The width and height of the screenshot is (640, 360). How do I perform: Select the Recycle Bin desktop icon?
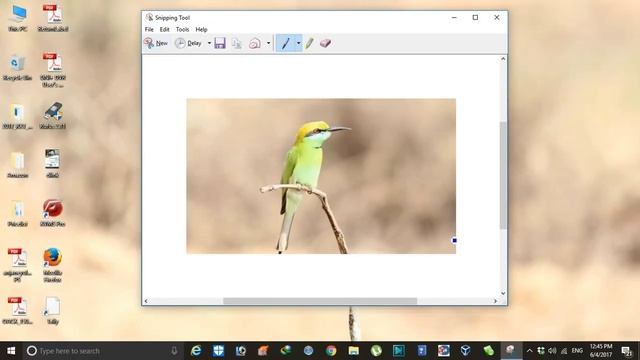(x=18, y=67)
